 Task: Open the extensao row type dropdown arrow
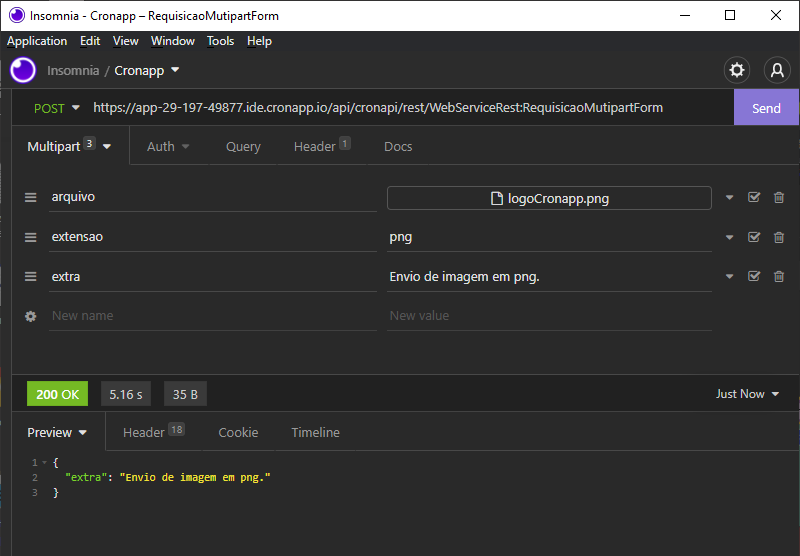pyautogui.click(x=730, y=237)
